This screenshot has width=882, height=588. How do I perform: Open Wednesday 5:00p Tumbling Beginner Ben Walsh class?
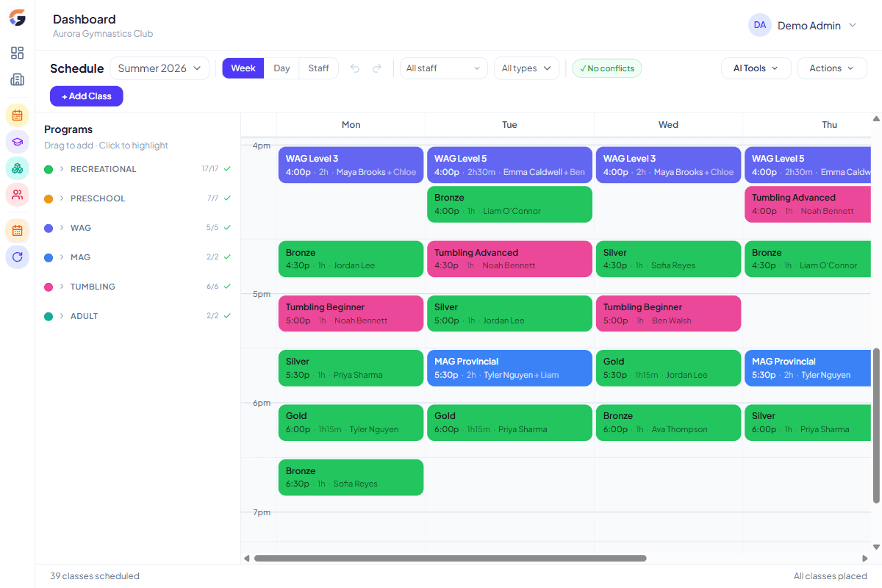coord(668,314)
